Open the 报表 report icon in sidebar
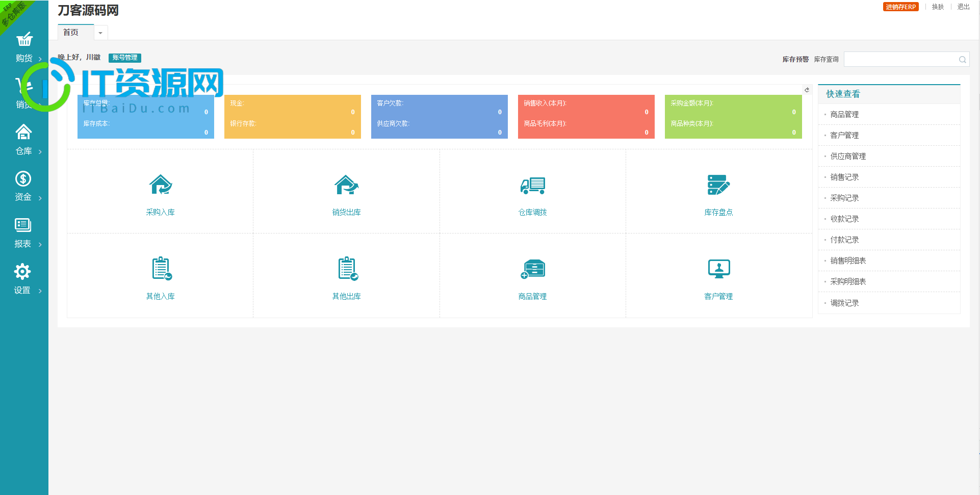The image size is (980, 495). click(23, 225)
